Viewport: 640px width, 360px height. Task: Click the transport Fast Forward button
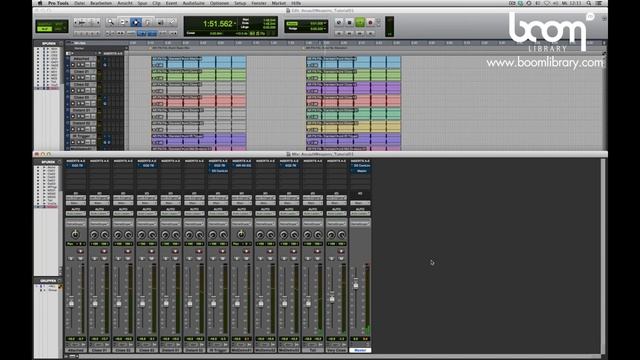[360, 33]
